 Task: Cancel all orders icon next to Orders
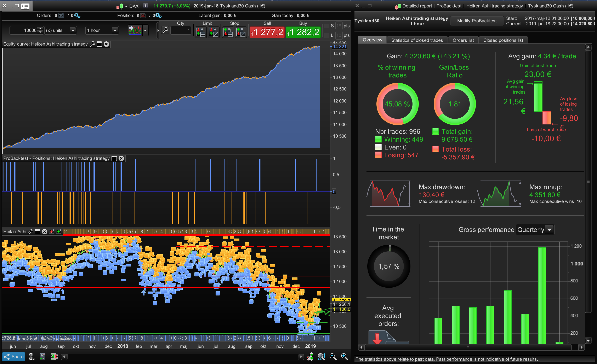(61, 16)
